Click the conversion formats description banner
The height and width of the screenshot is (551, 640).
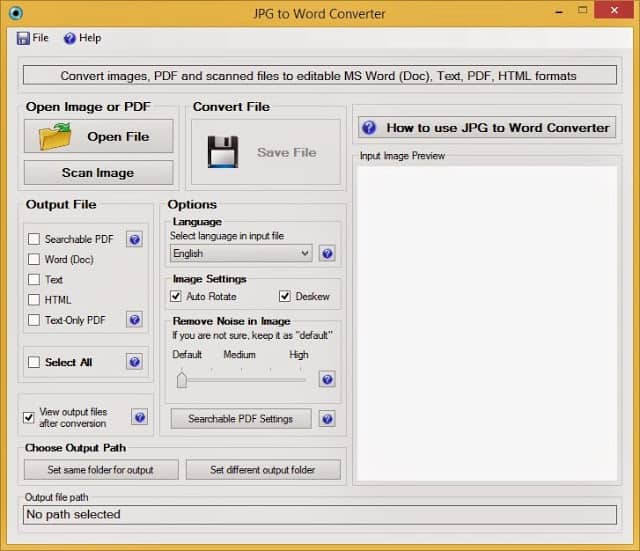click(320, 76)
